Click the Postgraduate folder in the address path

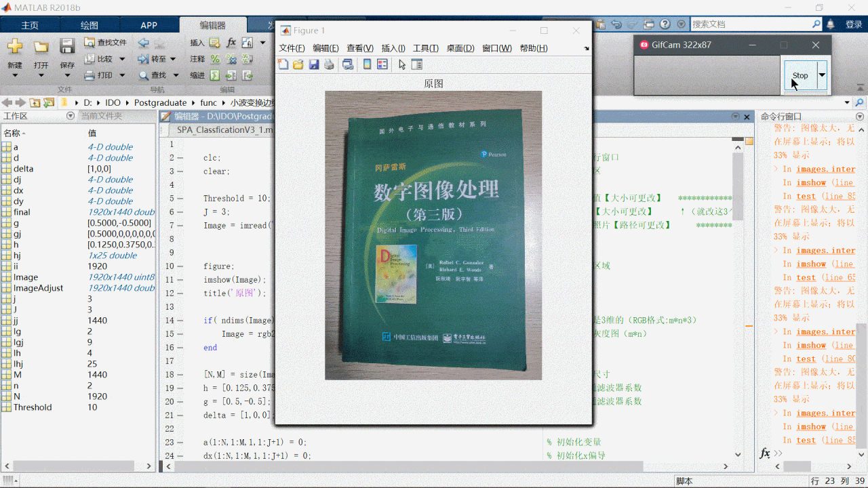click(160, 102)
